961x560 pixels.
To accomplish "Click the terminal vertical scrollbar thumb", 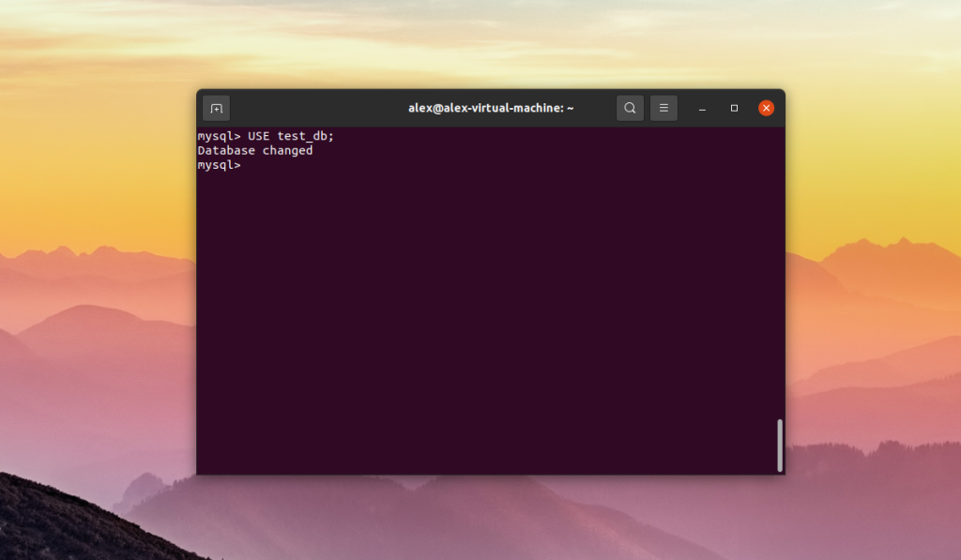I will [x=780, y=446].
